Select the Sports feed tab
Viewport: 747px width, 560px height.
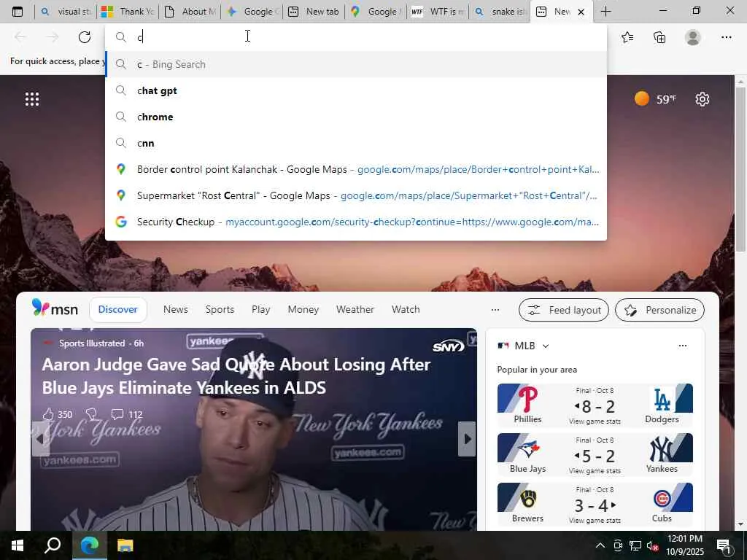pos(220,309)
